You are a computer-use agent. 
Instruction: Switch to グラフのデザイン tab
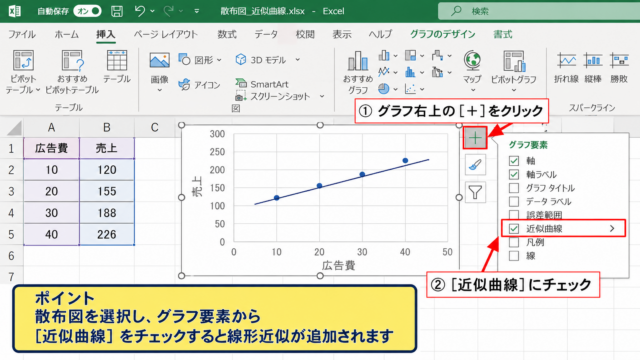pyautogui.click(x=442, y=34)
